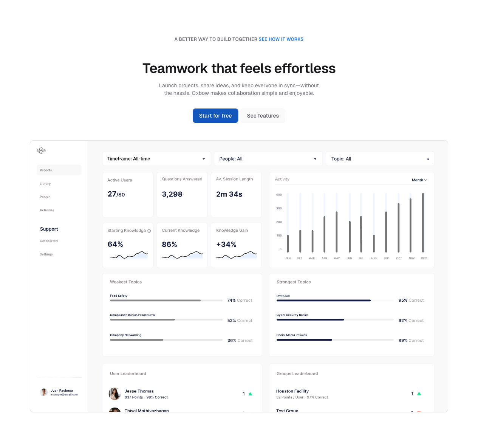Screen dimensions: 478x448
Task: Click Jesse Thomas's leaderboard avatar
Action: tap(115, 394)
